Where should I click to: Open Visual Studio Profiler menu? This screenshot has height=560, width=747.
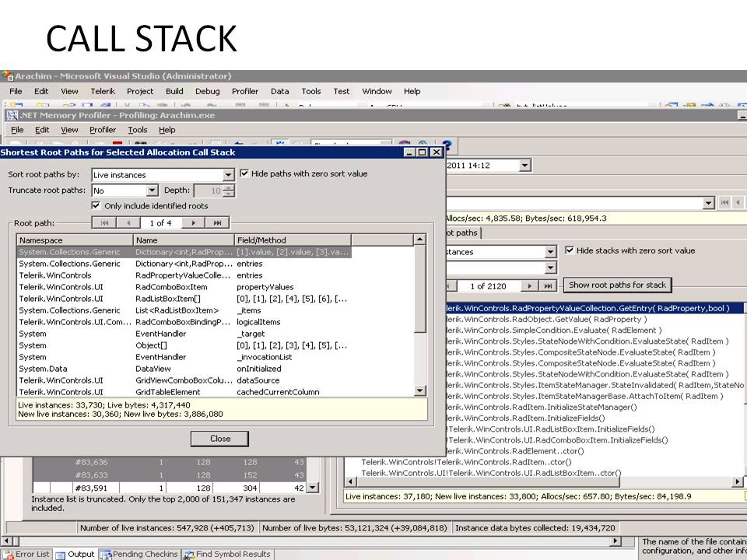[245, 92]
